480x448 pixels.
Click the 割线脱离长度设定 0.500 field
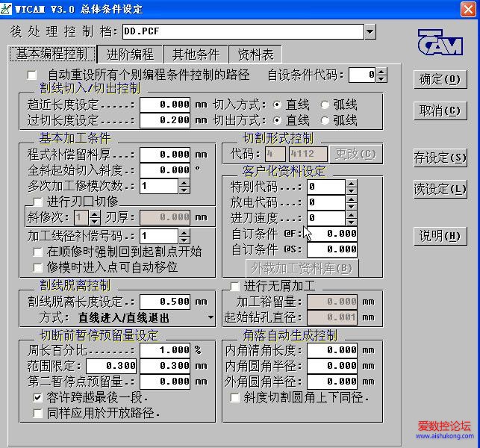(x=165, y=302)
